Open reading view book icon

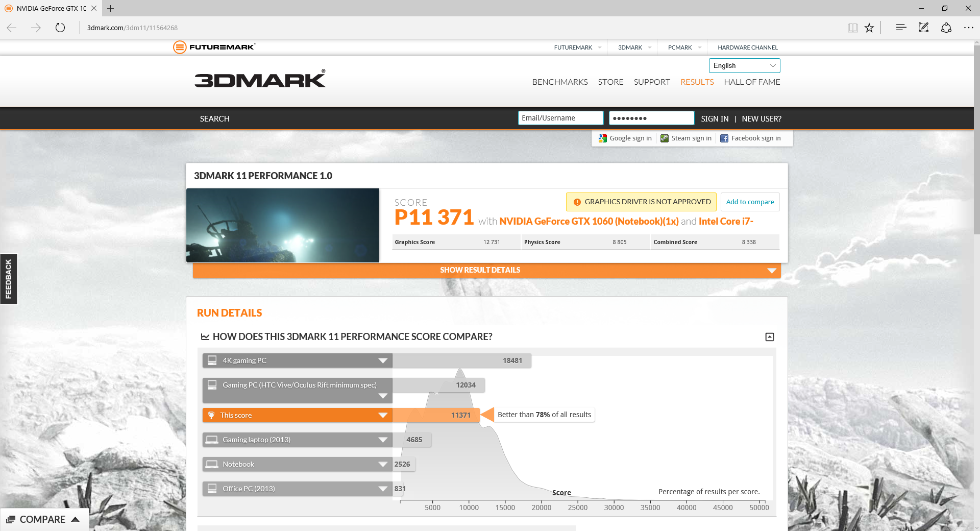(x=852, y=28)
